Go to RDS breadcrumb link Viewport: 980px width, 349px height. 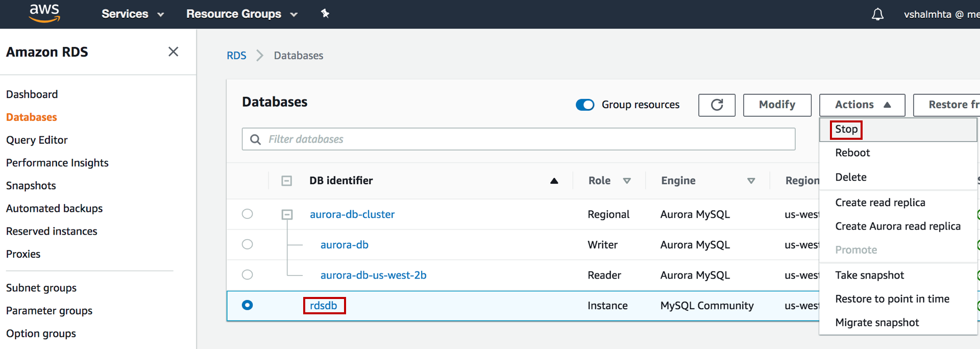pos(236,55)
